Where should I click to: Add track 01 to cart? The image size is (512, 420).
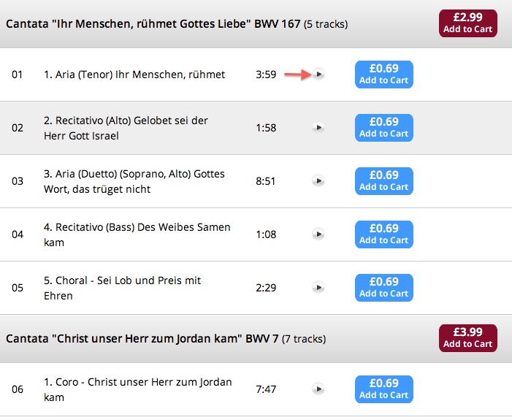383,75
